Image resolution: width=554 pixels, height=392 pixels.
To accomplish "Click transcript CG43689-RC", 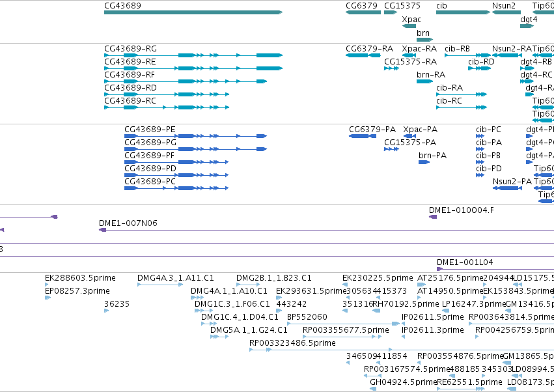I will (x=167, y=107).
